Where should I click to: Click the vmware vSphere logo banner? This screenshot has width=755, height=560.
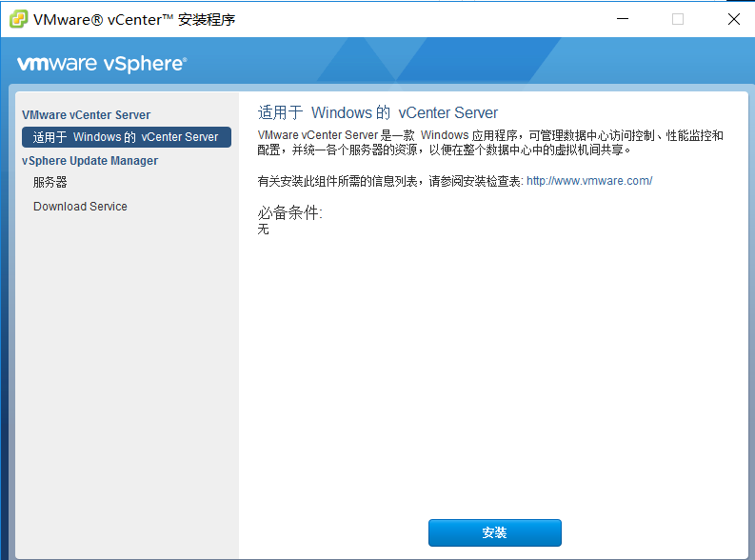click(x=102, y=64)
